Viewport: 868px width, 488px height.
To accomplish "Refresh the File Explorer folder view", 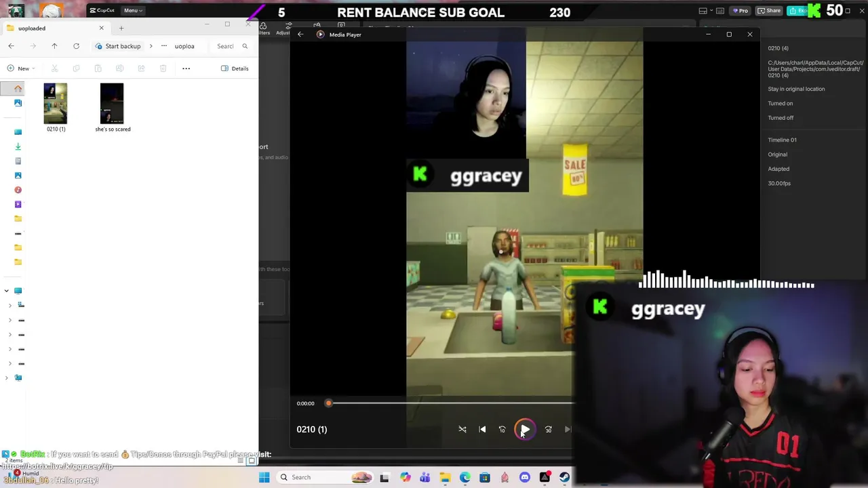I will click(76, 46).
